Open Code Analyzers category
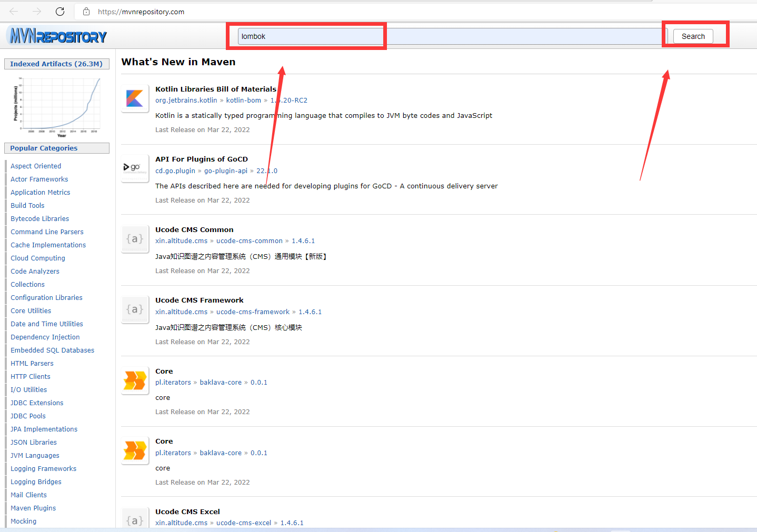This screenshot has height=532, width=757. pyautogui.click(x=35, y=271)
